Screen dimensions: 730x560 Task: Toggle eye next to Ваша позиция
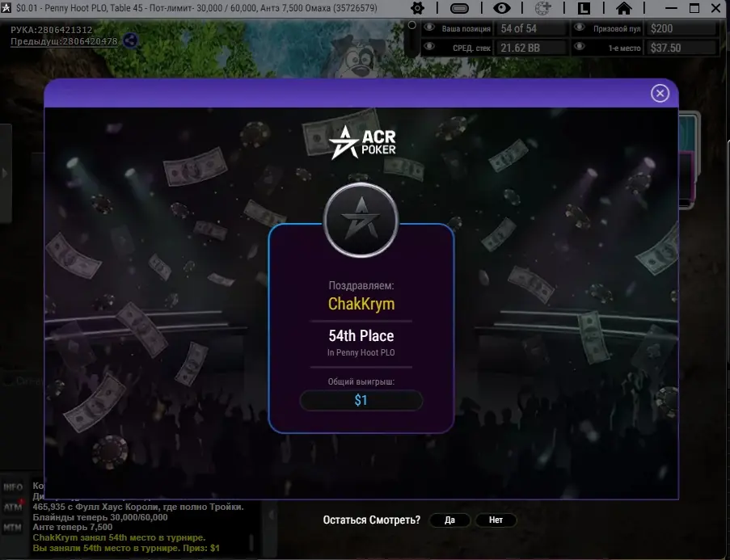pyautogui.click(x=429, y=27)
